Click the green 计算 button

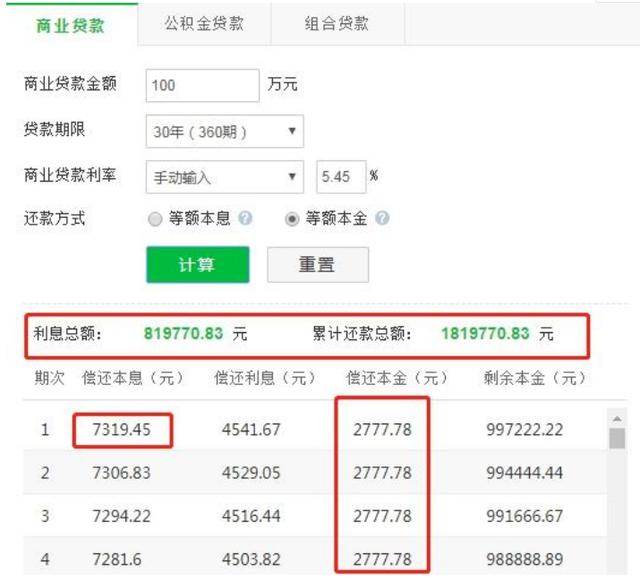198,265
